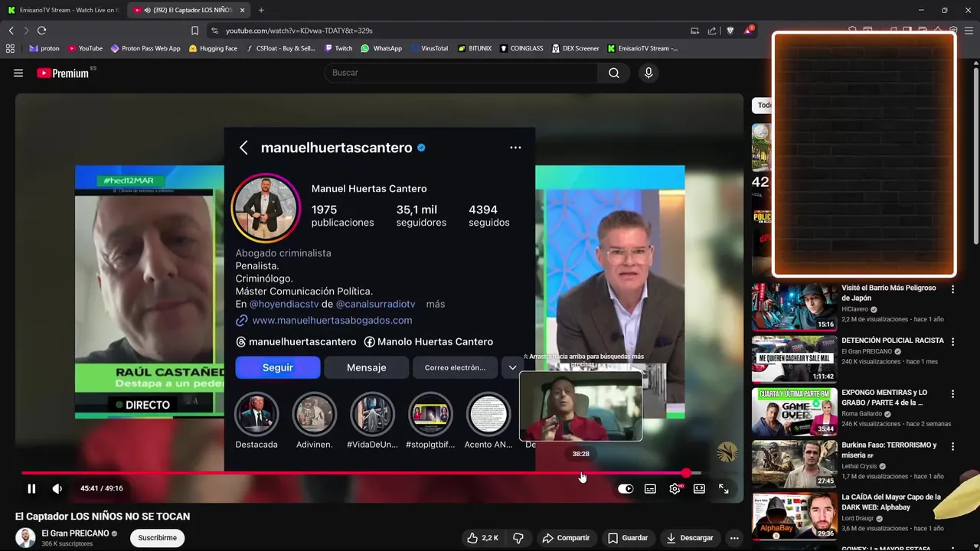Open the browser share icon in address bar
Viewport: 980px width, 551px height.
(712, 31)
